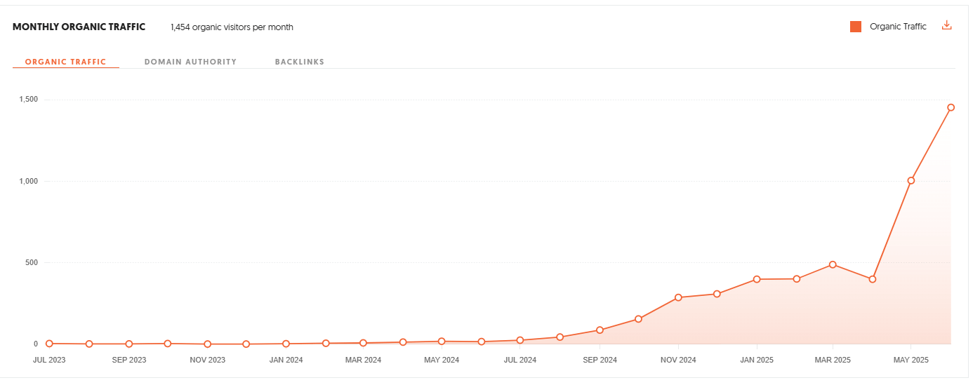This screenshot has width=980, height=385.
Task: Click the July 2024 data point
Action: point(520,340)
